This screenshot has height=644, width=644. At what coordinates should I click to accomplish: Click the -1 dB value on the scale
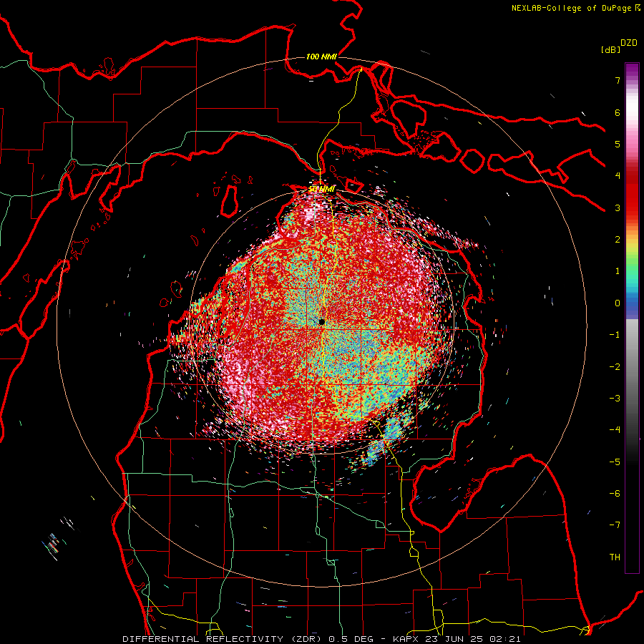click(x=615, y=335)
